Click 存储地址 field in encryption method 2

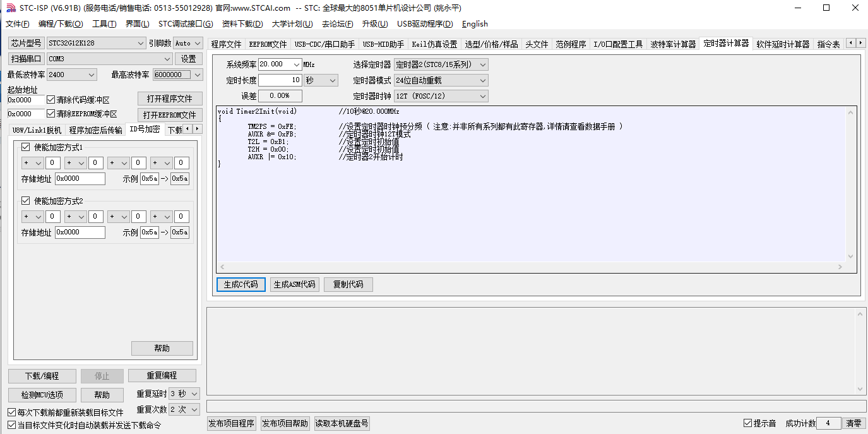[x=80, y=232]
